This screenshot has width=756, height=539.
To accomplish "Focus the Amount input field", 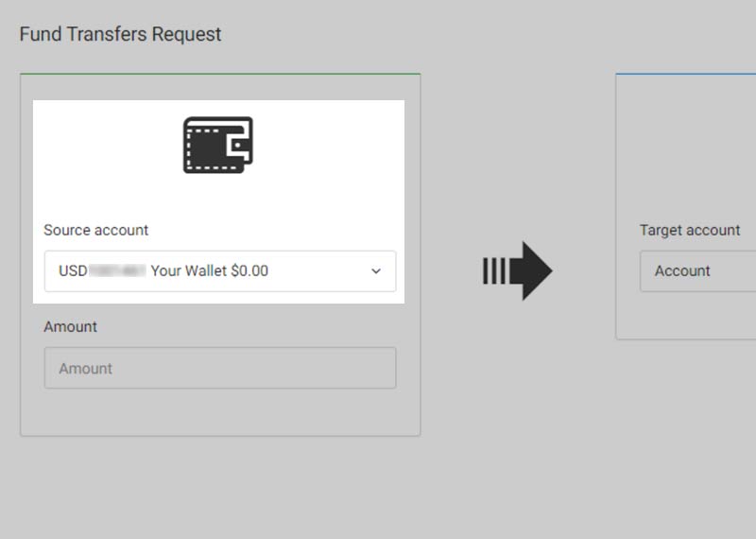I will [219, 369].
